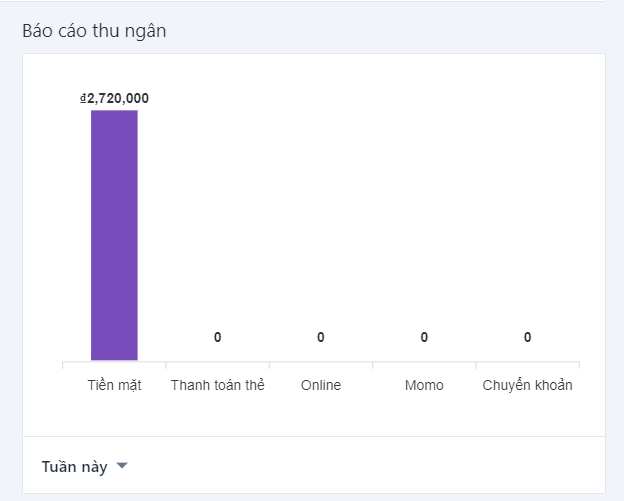Click the chart's horizontal axis line
The image size is (624, 501).
320,361
